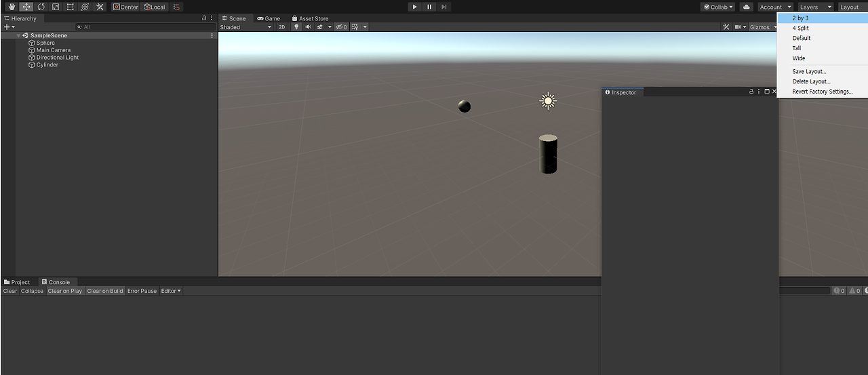Viewport: 868px width, 375px height.
Task: Switch to the Project tab
Action: click(18, 282)
